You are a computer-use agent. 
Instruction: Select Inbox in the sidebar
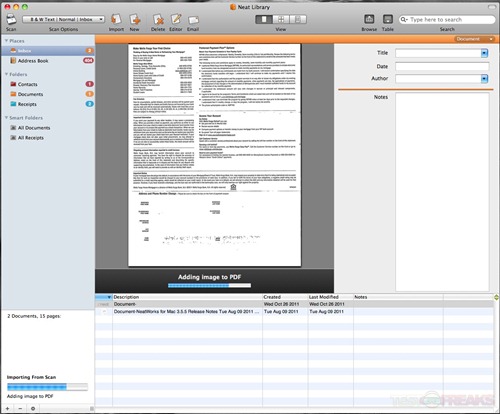48,51
